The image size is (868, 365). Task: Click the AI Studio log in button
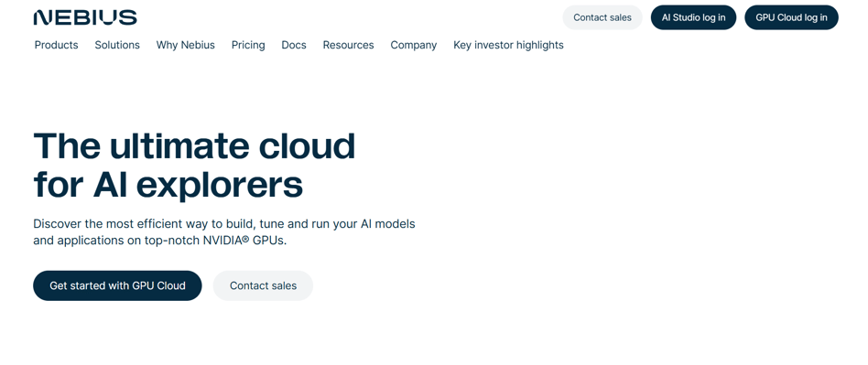(694, 17)
